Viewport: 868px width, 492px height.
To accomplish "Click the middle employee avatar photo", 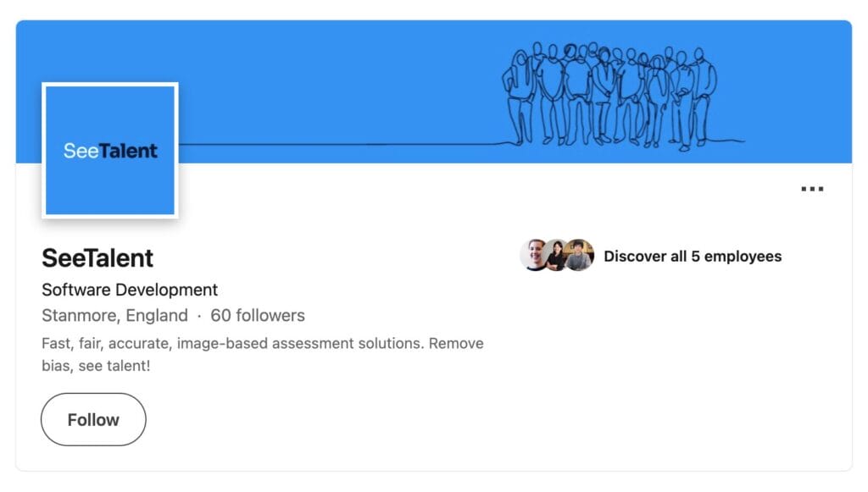I will pos(555,255).
